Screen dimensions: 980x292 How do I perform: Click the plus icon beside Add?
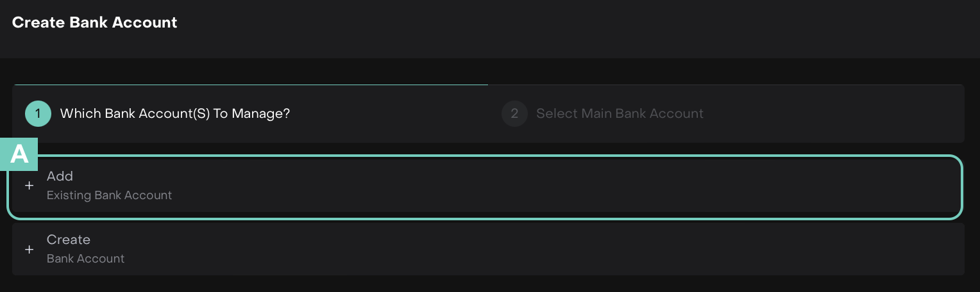pos(29,186)
